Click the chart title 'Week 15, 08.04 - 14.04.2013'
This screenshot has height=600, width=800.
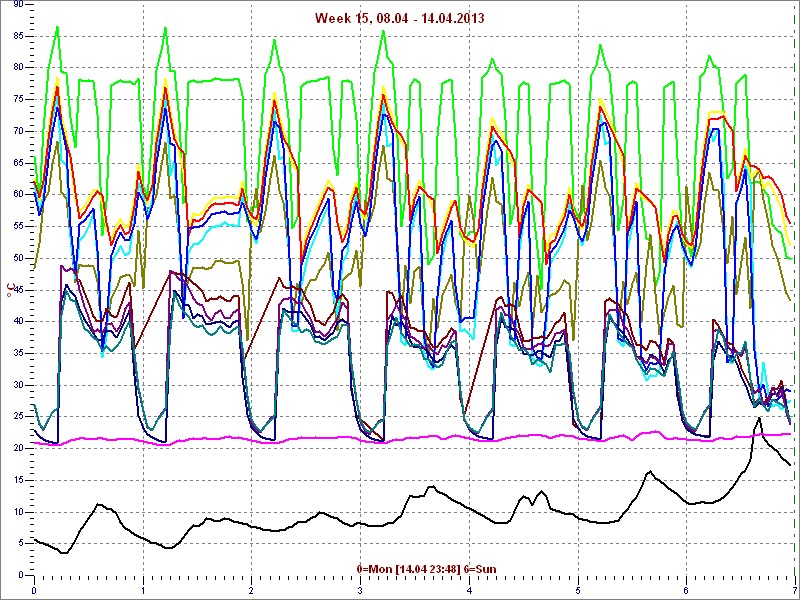399,18
